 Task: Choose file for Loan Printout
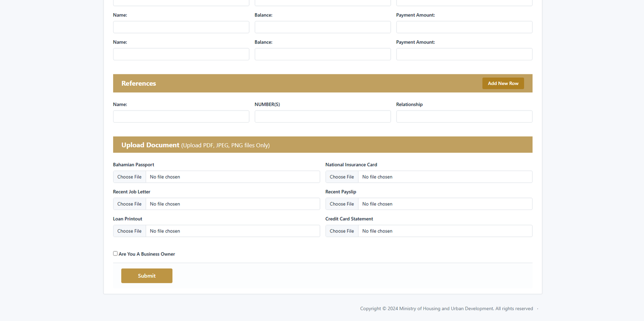pyautogui.click(x=130, y=231)
